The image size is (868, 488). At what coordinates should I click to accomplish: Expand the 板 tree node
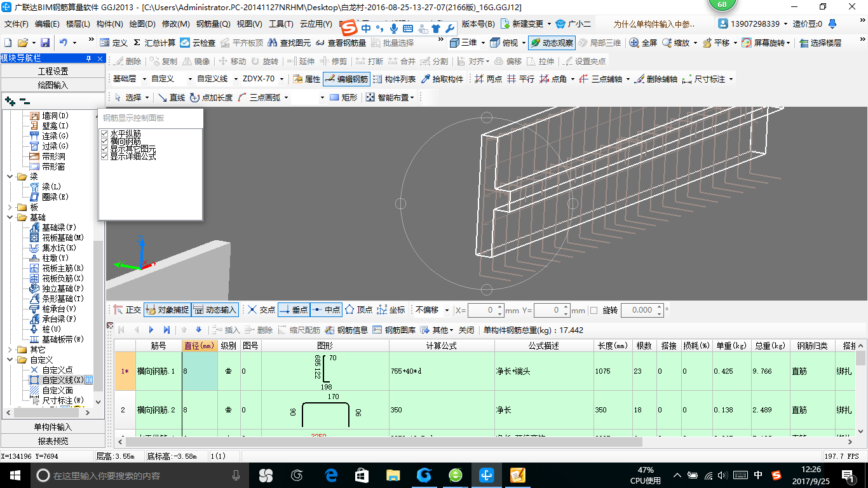(x=10, y=207)
